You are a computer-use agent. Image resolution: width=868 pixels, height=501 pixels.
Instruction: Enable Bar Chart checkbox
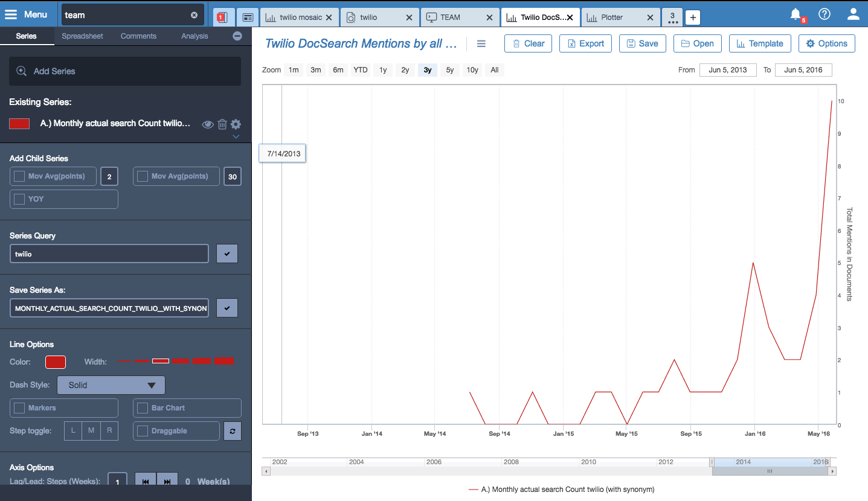(143, 408)
